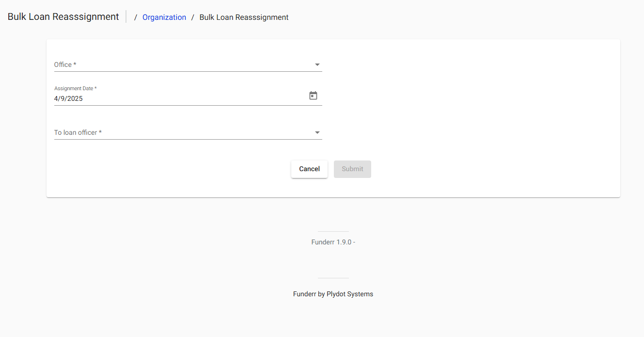Click the Office dropdown arrow icon
Screen dimensions: 644x337
coord(317,64)
